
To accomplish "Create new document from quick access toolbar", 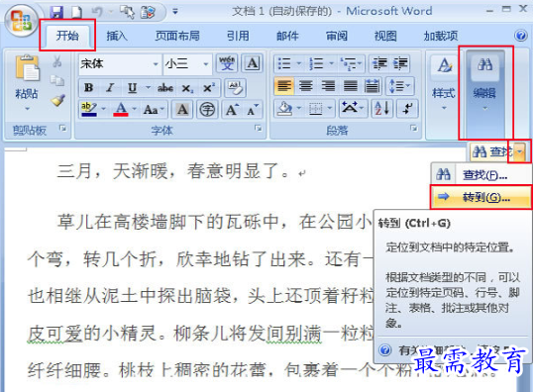I will click(77, 12).
